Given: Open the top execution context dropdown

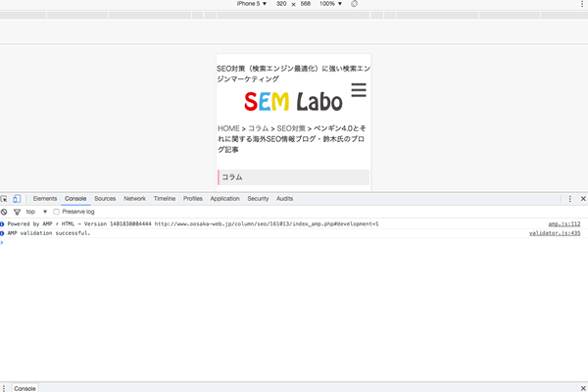Looking at the screenshot, I should coord(36,212).
